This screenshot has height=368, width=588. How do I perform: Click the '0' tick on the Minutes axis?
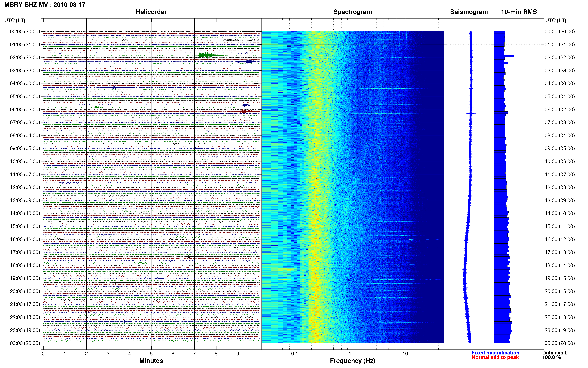43,354
